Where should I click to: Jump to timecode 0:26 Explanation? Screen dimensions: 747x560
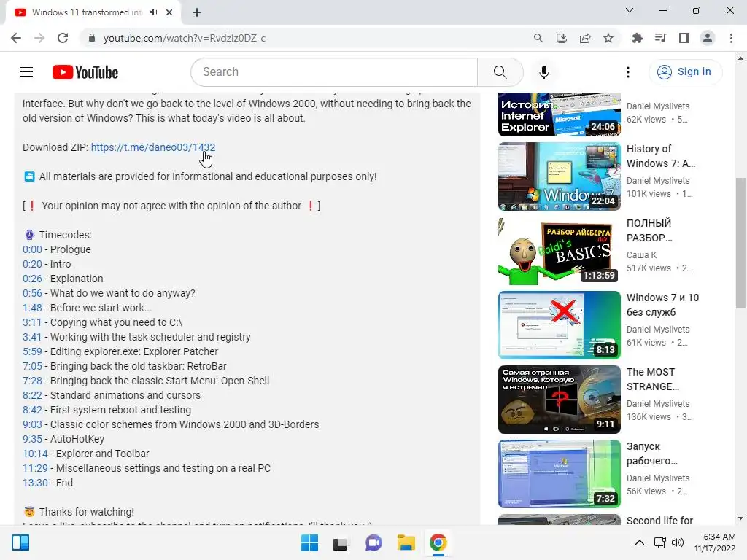coord(32,279)
